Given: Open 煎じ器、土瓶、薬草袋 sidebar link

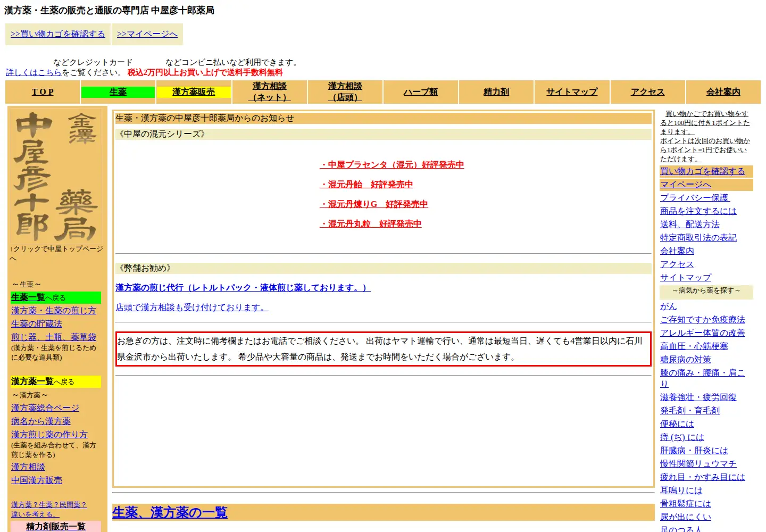Looking at the screenshot, I should point(54,337).
